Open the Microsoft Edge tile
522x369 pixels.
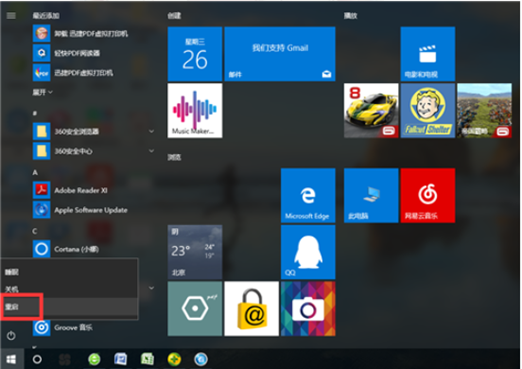pyautogui.click(x=308, y=195)
